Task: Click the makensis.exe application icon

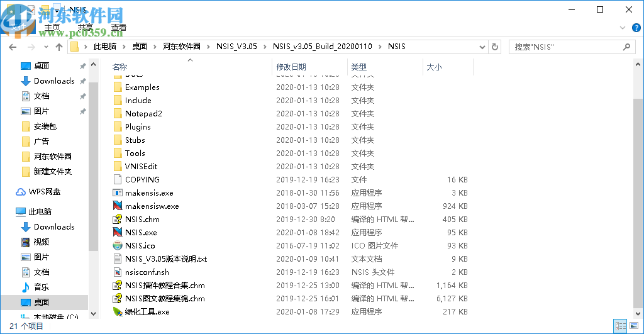Action: (118, 192)
